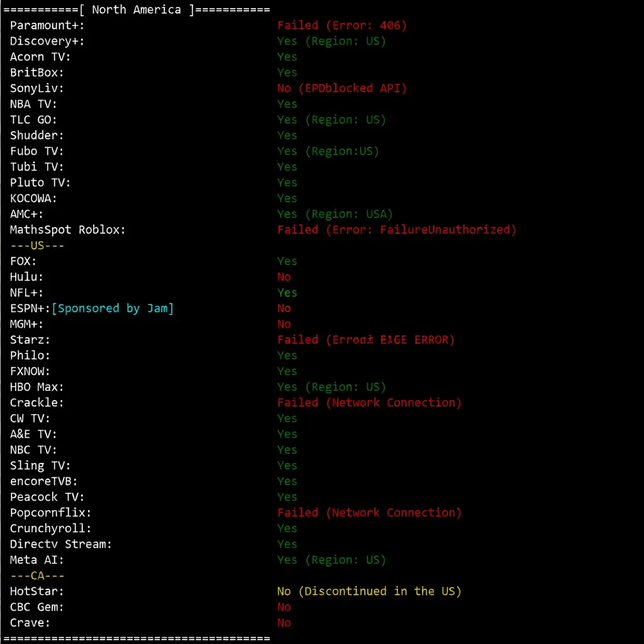Select the Hulu No result

pyautogui.click(x=284, y=277)
